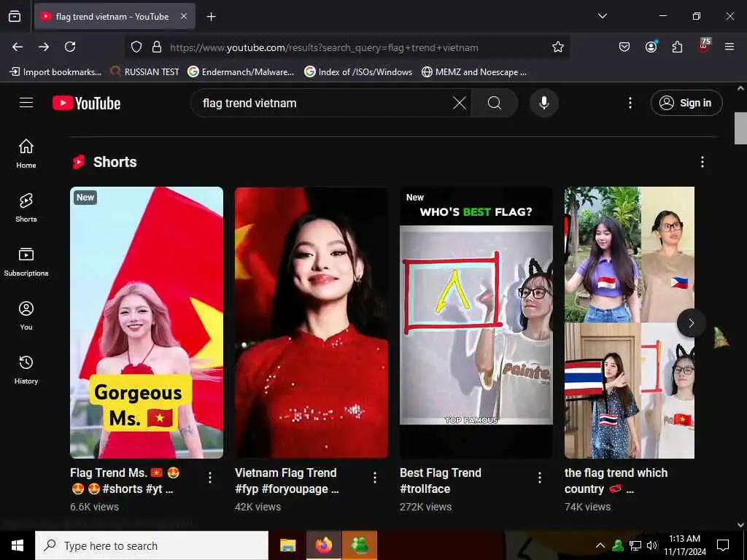The width and height of the screenshot is (747, 560).
Task: Open the Windows Start menu
Action: click(18, 545)
